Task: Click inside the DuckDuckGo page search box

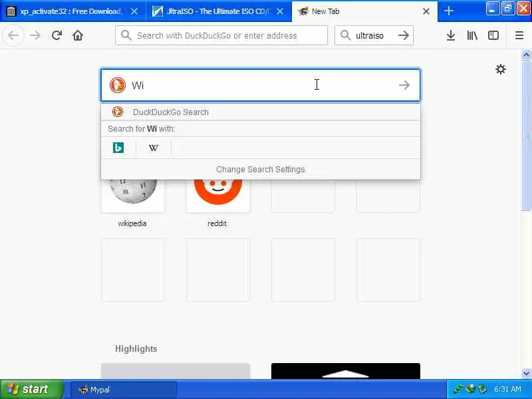Action: point(261,85)
